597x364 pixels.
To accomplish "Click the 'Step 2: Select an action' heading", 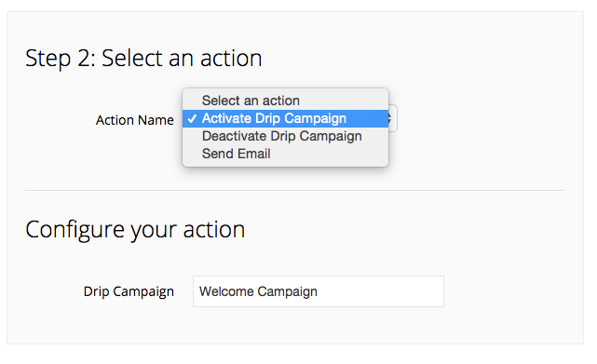I will tap(143, 59).
